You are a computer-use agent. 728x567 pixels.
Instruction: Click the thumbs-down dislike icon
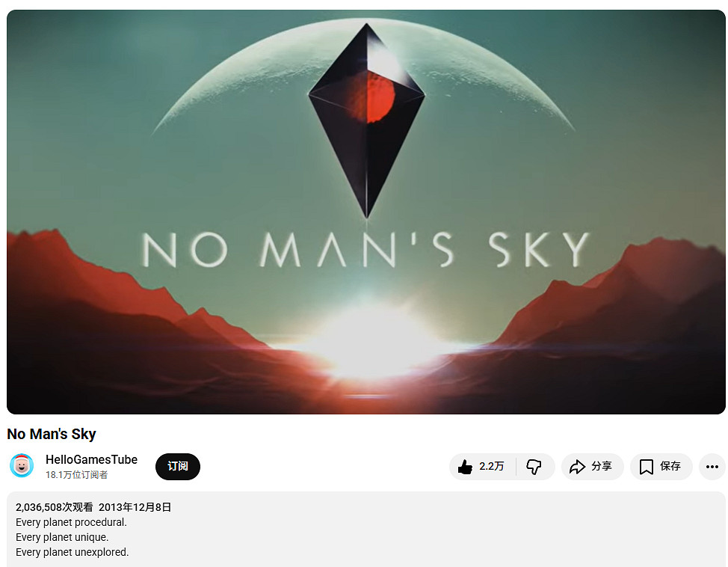point(534,467)
